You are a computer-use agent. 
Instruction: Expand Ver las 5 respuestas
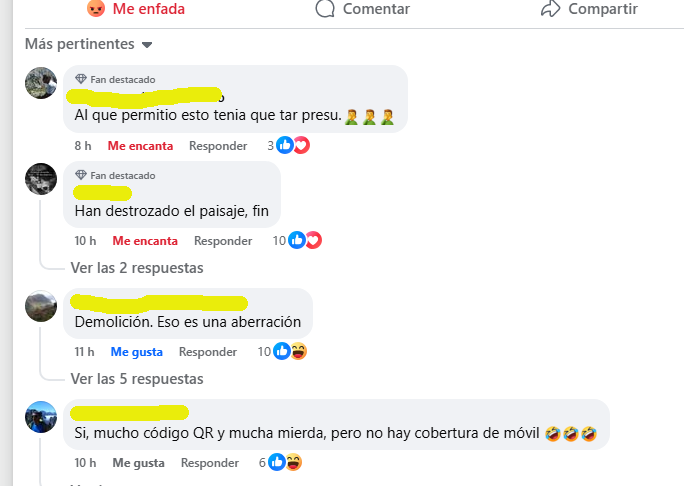tap(137, 379)
